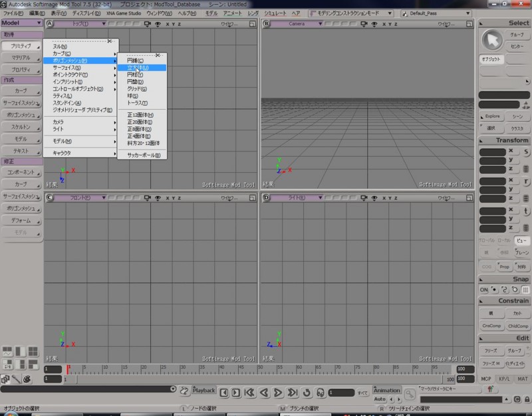Click the camera icon in viewport B header

(x=364, y=24)
